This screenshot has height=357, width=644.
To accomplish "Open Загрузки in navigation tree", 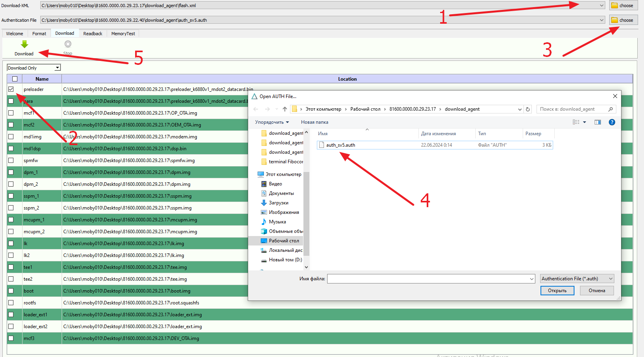I will [279, 203].
